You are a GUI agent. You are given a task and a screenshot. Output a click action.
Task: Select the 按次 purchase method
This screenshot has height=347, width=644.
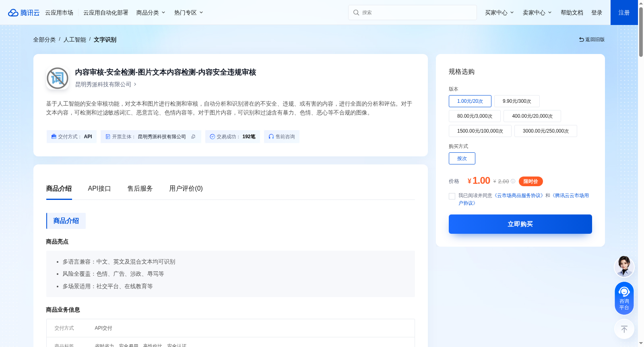tap(462, 158)
